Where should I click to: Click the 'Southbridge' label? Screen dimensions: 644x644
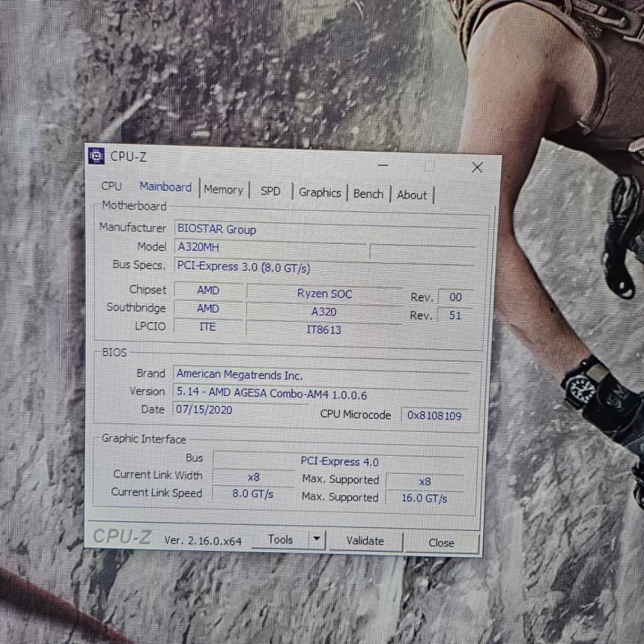tap(137, 308)
